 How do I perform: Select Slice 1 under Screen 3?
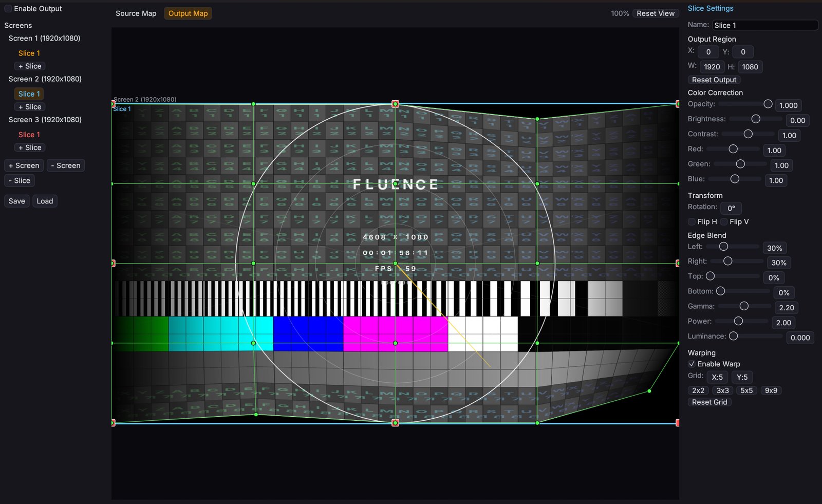[29, 134]
